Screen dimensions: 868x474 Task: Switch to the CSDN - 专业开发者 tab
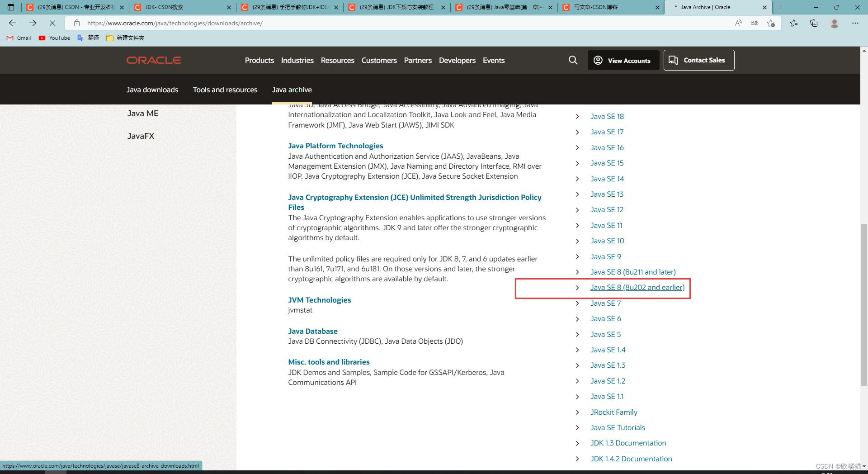[75, 7]
